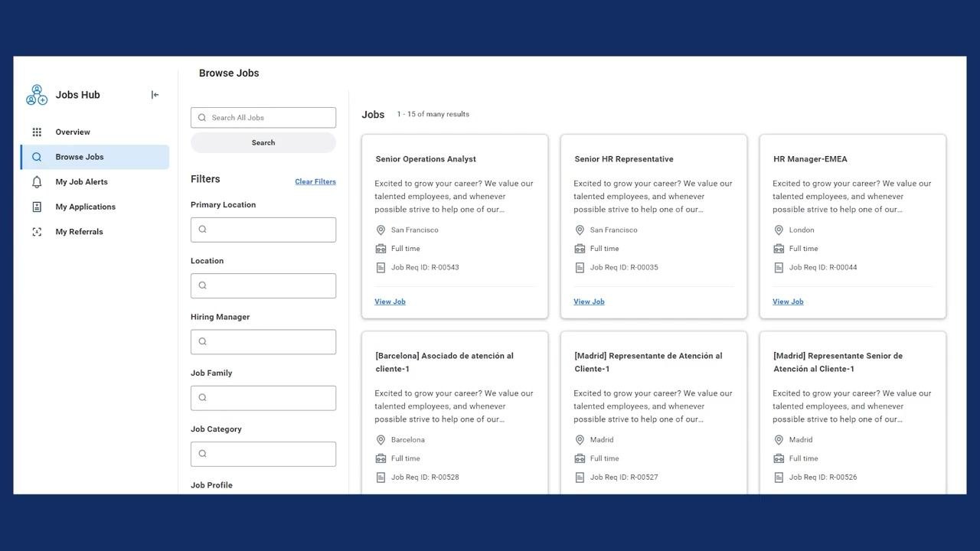The width and height of the screenshot is (980, 551).
Task: Click the HR Manager-EMEA job title
Action: click(810, 159)
